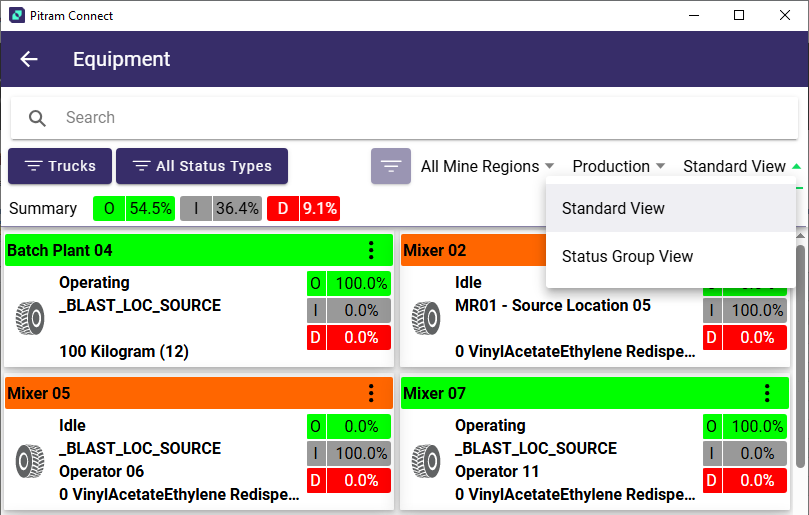Open Mixer 07 three-dot menu

tap(767, 393)
